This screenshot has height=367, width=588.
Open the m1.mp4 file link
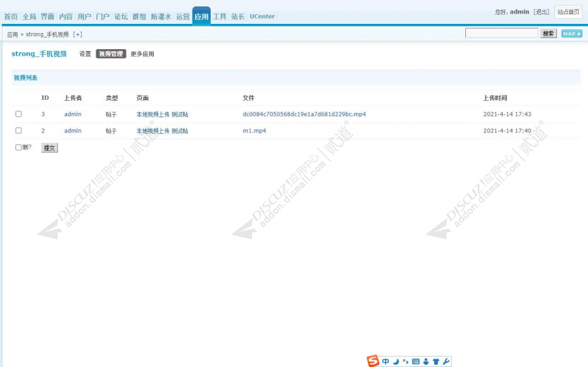pos(254,131)
